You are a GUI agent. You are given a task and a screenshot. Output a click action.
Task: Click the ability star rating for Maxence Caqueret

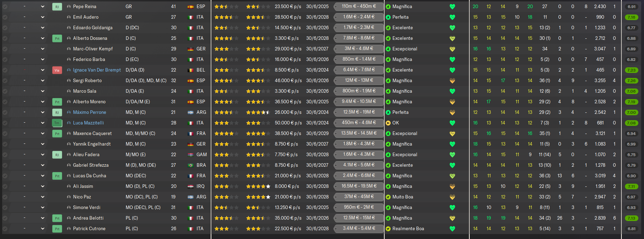pyautogui.click(x=227, y=134)
